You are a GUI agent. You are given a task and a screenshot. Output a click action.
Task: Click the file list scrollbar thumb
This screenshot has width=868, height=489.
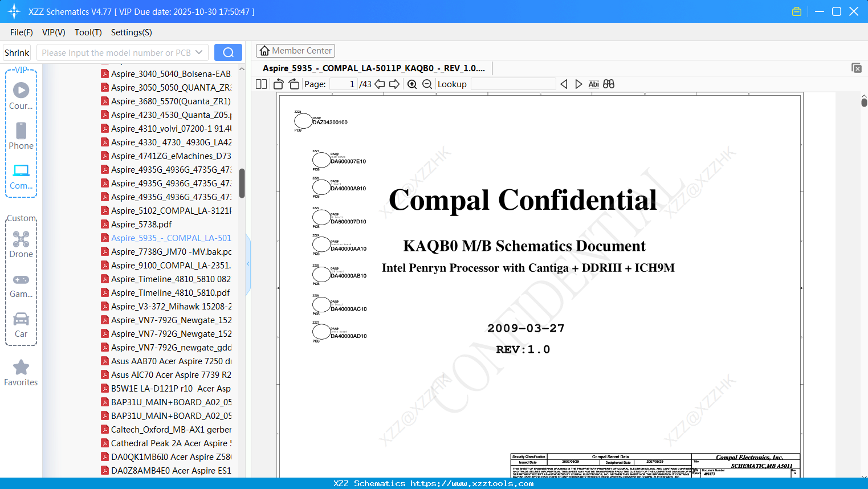[x=242, y=183]
